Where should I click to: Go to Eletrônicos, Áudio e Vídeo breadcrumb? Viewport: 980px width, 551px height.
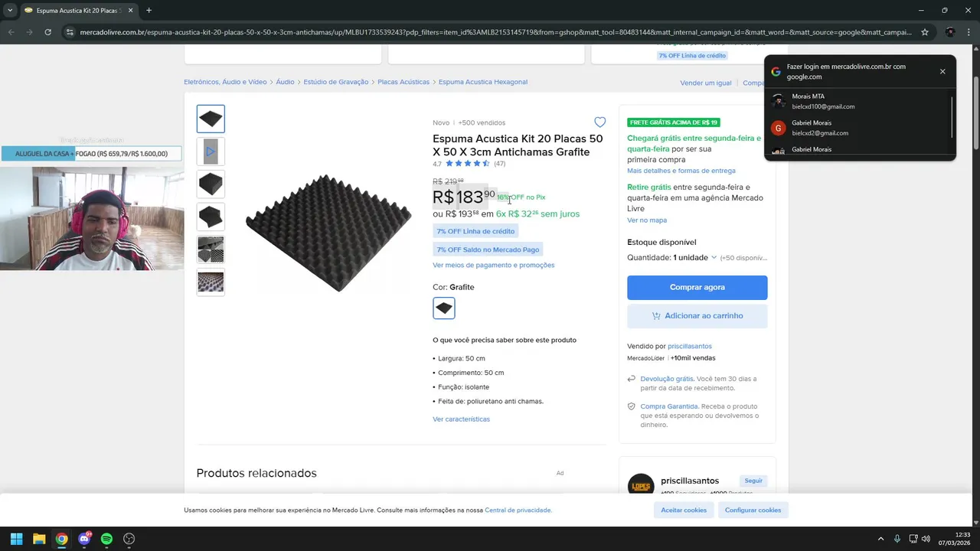click(x=225, y=82)
